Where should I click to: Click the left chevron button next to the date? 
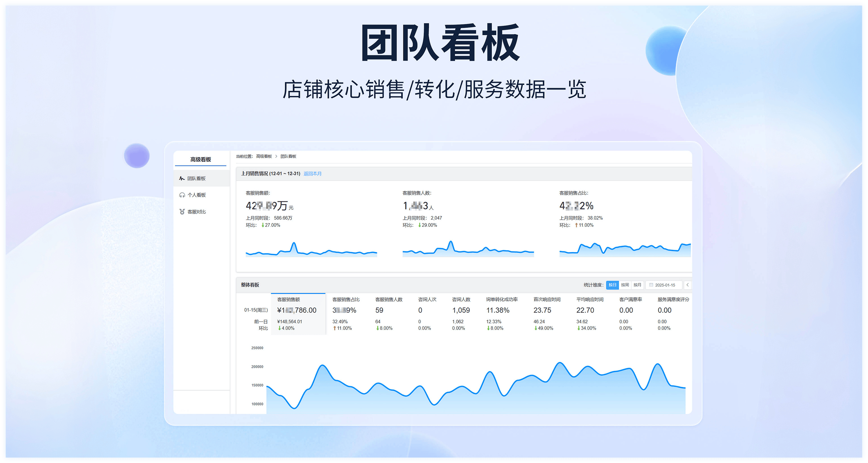(687, 285)
